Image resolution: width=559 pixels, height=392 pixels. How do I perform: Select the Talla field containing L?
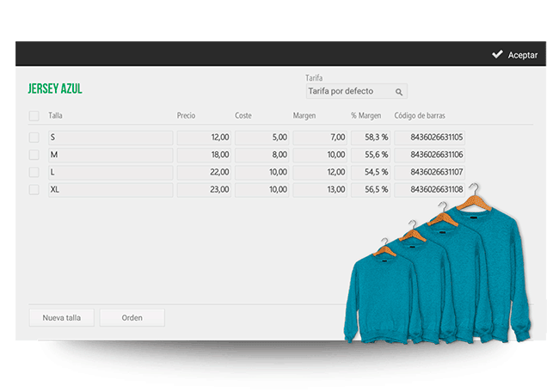[111, 173]
